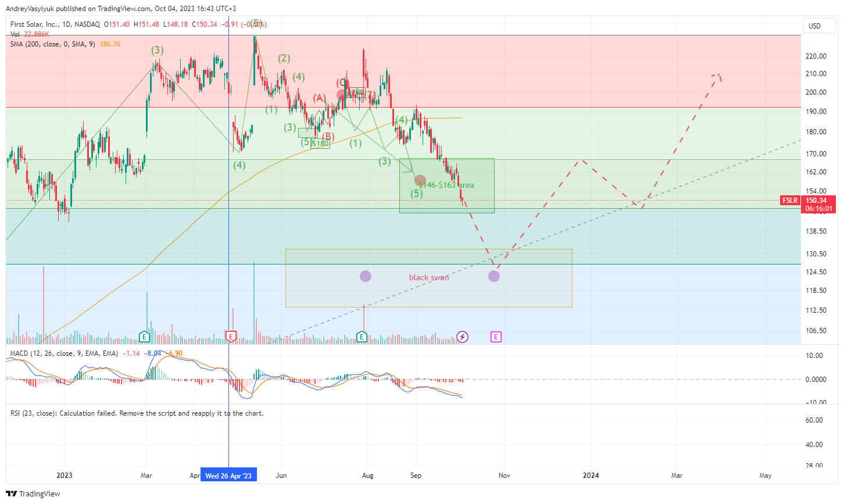
Task: Click the 'black swan' annotation text
Action: [x=429, y=277]
